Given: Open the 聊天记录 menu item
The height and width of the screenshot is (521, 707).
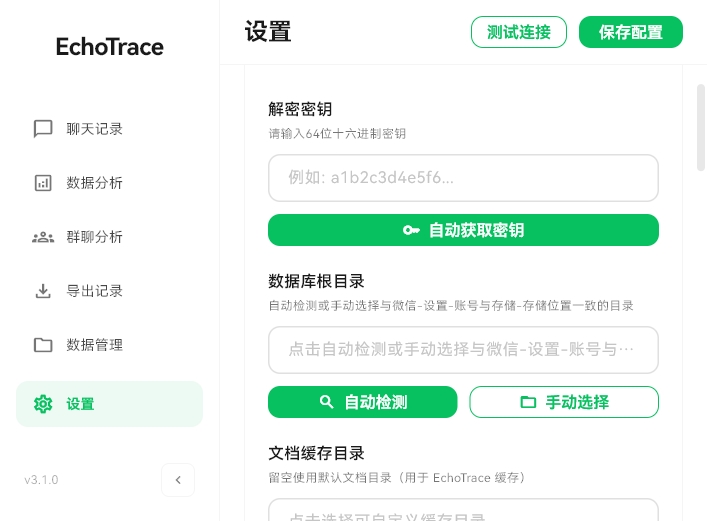Looking at the screenshot, I should (95, 129).
